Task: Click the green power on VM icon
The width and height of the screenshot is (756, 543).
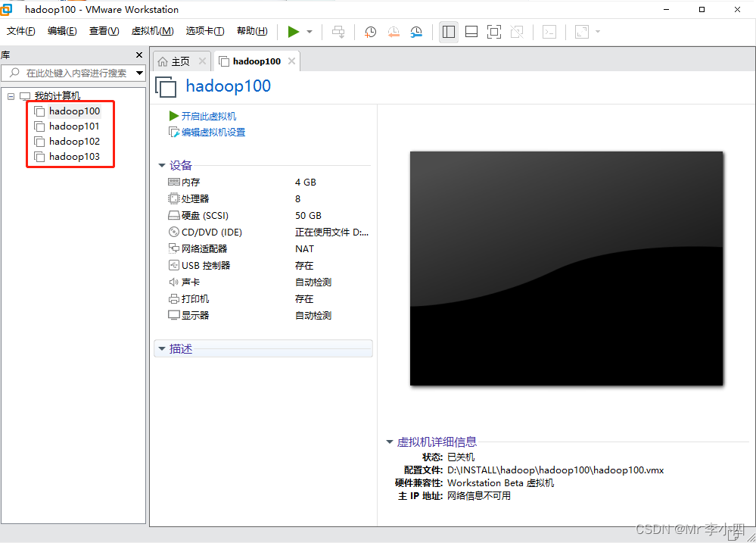Action: click(x=294, y=31)
